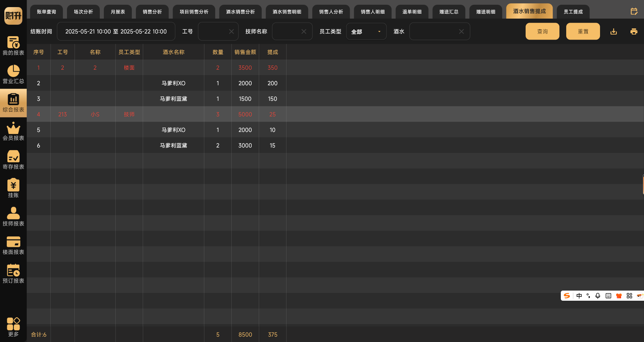Open 会员报表 crown icon
Screen dimensions: 644x342
point(13,131)
